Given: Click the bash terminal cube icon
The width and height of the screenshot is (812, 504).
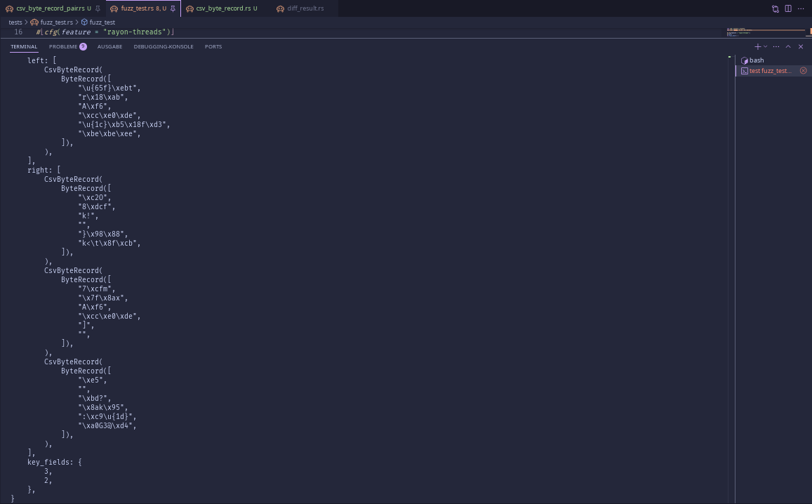Looking at the screenshot, I should pyautogui.click(x=744, y=60).
